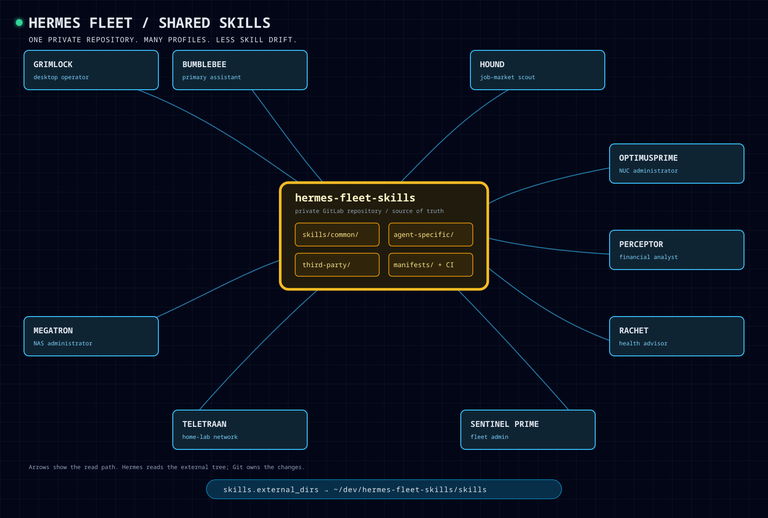Open the agent-specific/ folder box
Viewport: 768px width, 518px height.
(431, 235)
